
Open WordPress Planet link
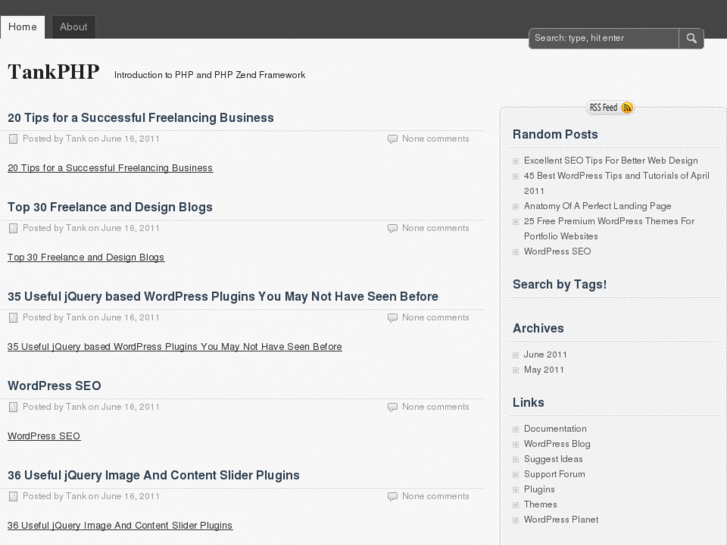tap(561, 519)
